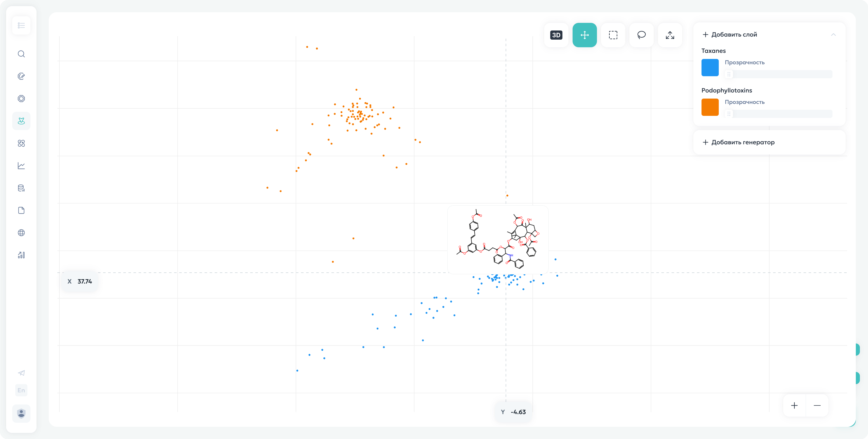The height and width of the screenshot is (439, 868).
Task: Open the line chart analytics sidebar icon
Action: [21, 166]
